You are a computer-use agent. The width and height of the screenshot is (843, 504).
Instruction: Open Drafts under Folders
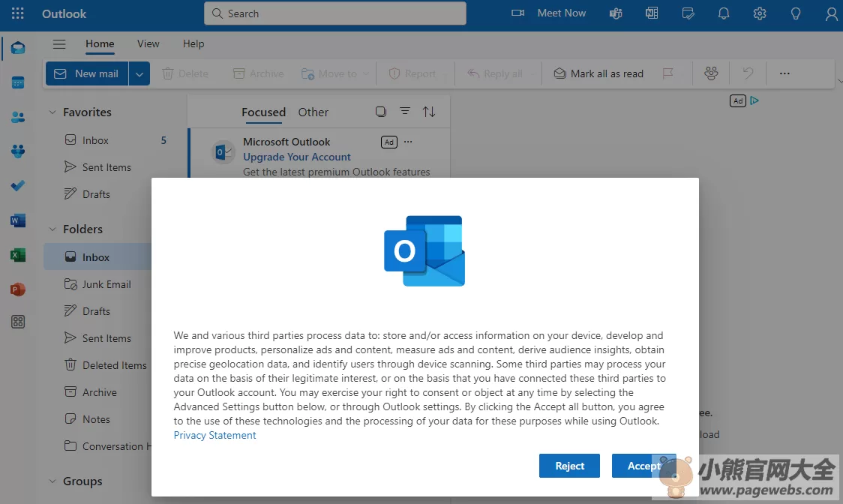tap(97, 311)
